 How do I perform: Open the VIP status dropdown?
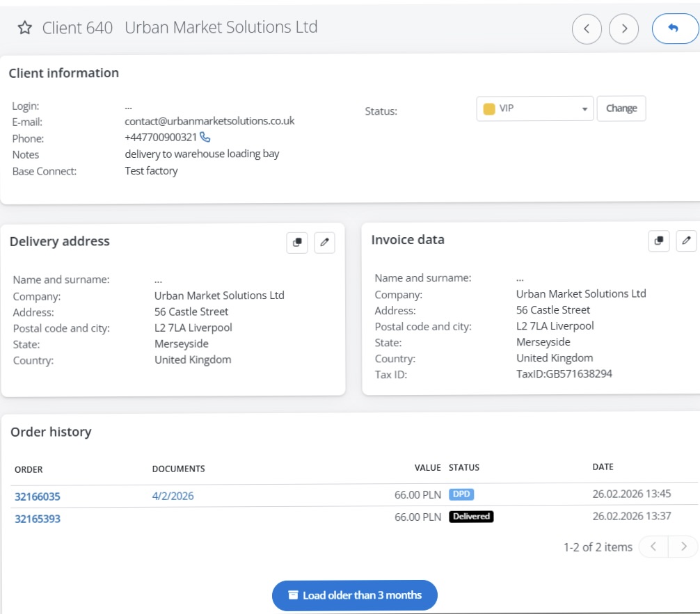click(x=534, y=108)
